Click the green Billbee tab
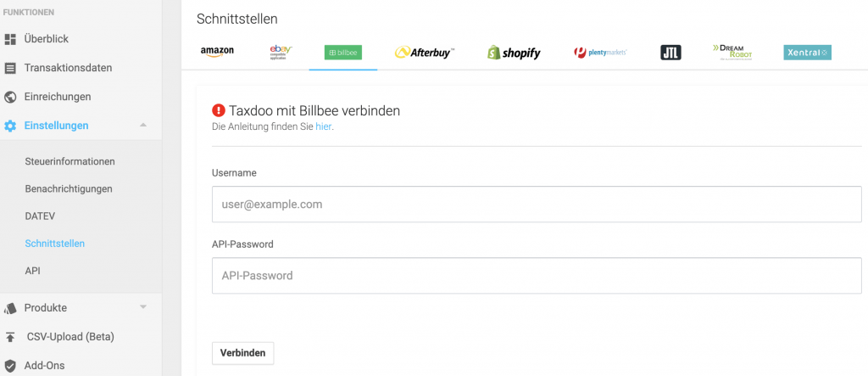This screenshot has height=376, width=868. [342, 52]
